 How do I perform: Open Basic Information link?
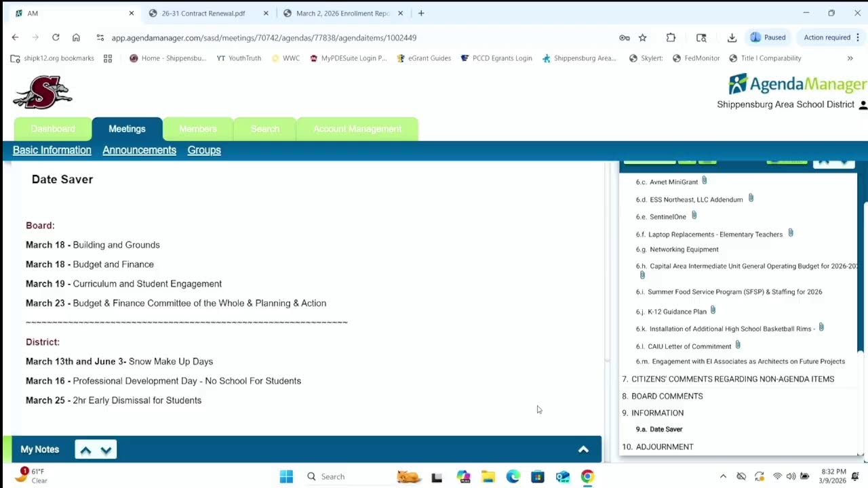(52, 150)
